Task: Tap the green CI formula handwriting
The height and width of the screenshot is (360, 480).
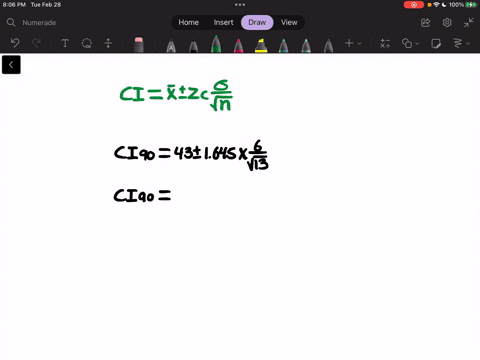Action: click(176, 95)
